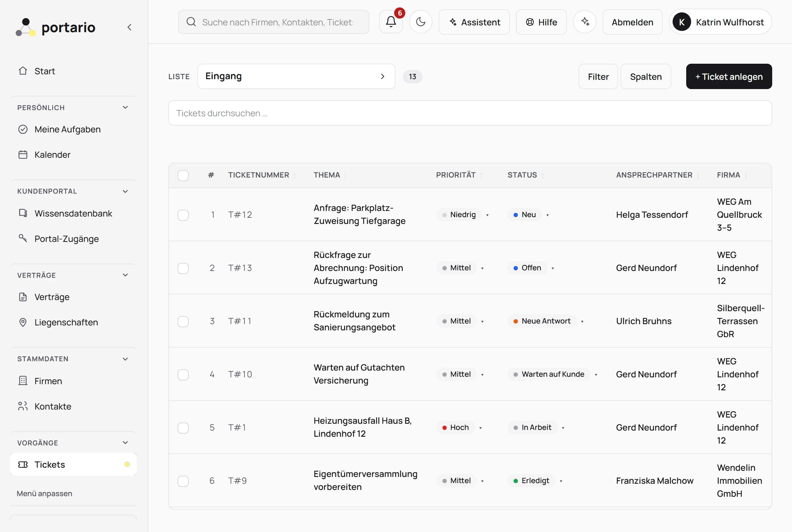Image resolution: width=792 pixels, height=532 pixels.
Task: Check the box for ticket T#13
Action: [183, 268]
